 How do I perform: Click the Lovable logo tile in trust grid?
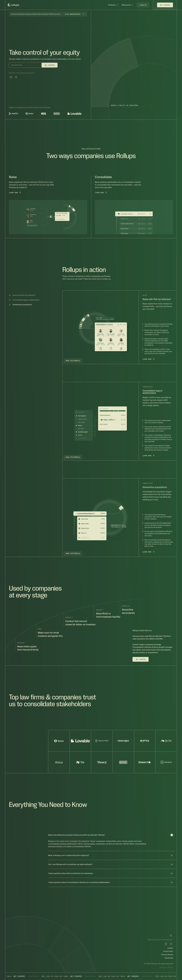80,741
